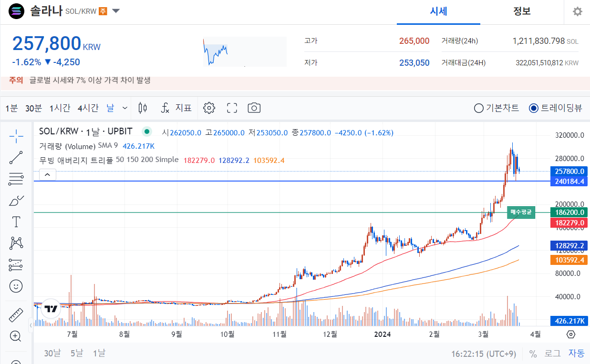Open candlestick chart type selector

[143, 108]
